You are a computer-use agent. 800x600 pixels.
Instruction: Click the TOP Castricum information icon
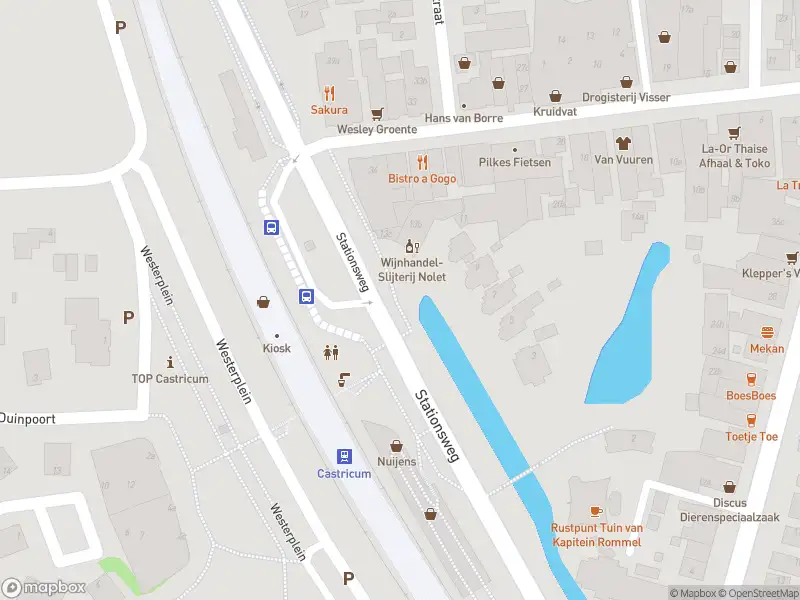point(170,362)
